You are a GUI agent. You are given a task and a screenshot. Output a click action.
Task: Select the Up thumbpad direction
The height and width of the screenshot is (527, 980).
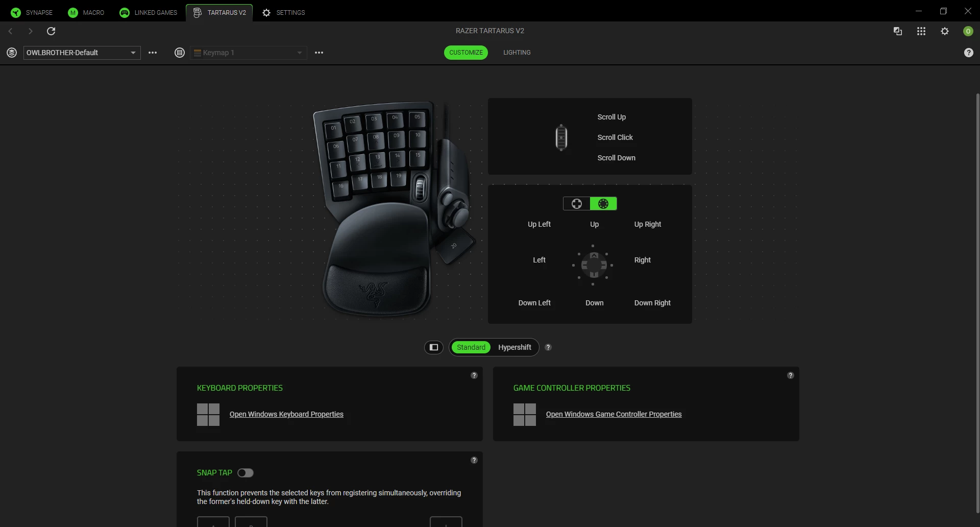(595, 224)
